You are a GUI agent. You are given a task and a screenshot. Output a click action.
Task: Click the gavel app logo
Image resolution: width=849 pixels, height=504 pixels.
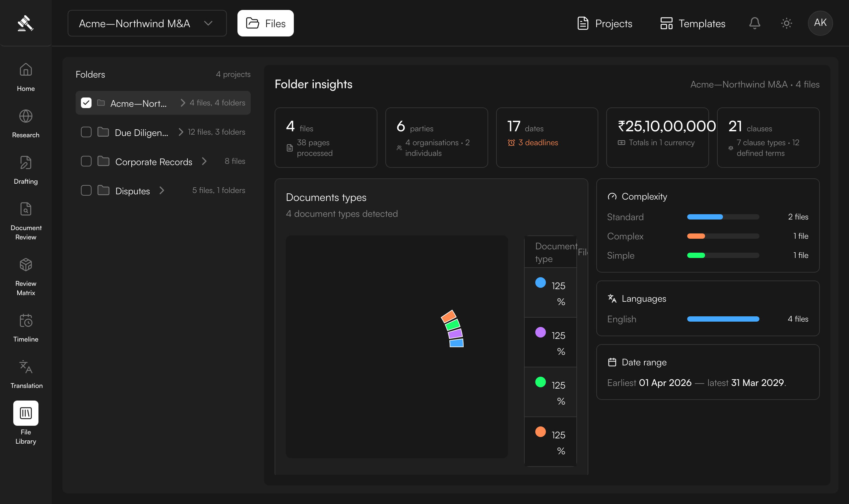coord(26,23)
